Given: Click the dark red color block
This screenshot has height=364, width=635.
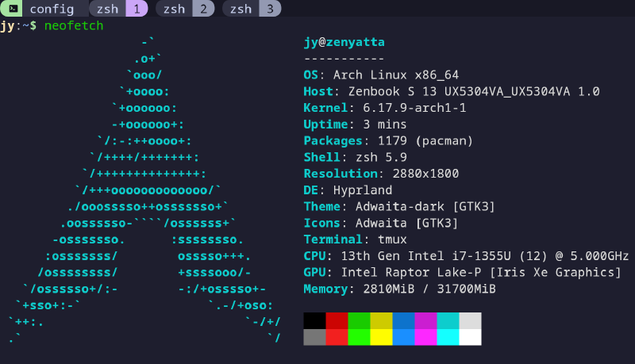Looking at the screenshot, I should [337, 320].
